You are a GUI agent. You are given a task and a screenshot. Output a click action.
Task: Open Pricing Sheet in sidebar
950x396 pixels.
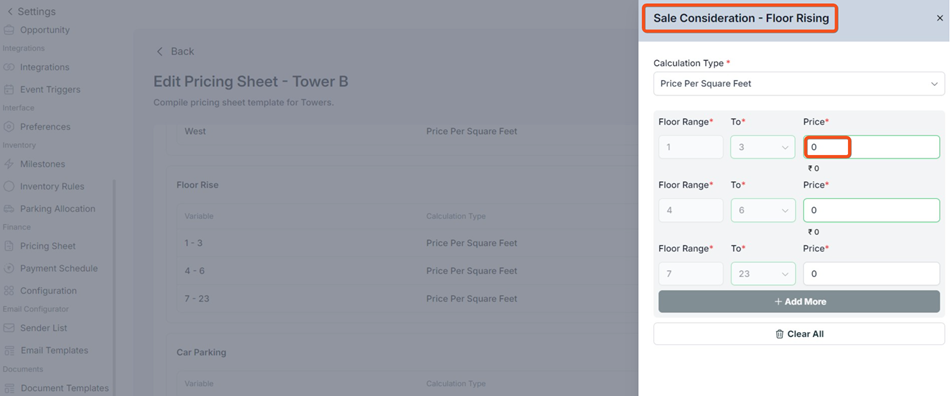point(48,246)
